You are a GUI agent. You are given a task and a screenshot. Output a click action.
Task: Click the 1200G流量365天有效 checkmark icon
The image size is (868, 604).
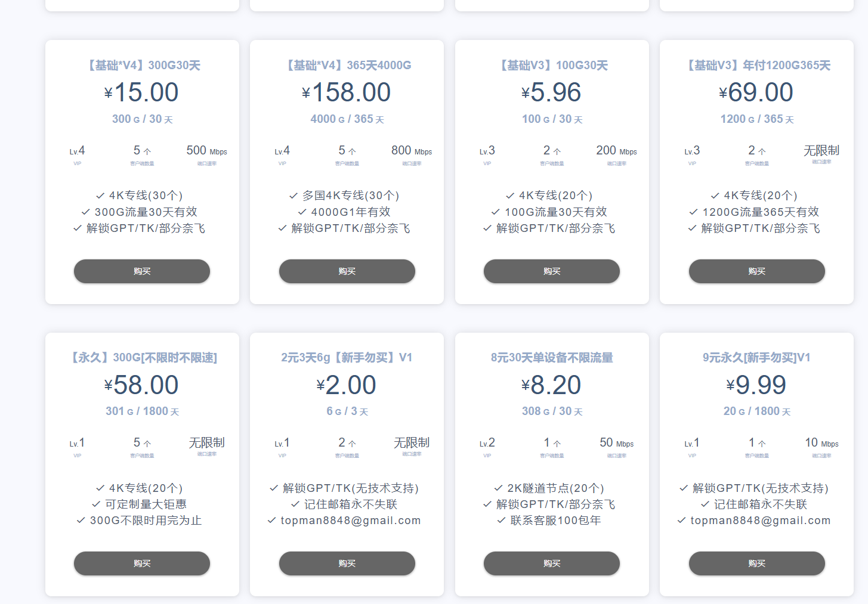tap(693, 212)
